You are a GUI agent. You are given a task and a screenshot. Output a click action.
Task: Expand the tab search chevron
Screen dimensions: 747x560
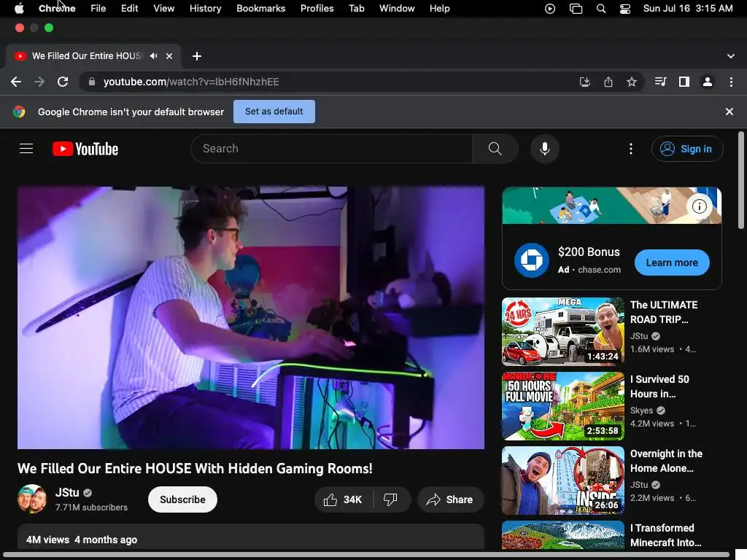click(x=731, y=56)
